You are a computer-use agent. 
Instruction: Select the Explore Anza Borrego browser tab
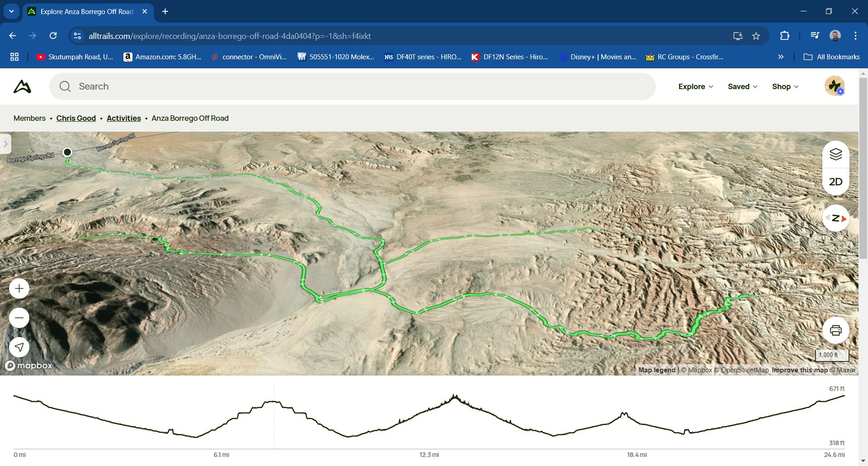pos(86,11)
